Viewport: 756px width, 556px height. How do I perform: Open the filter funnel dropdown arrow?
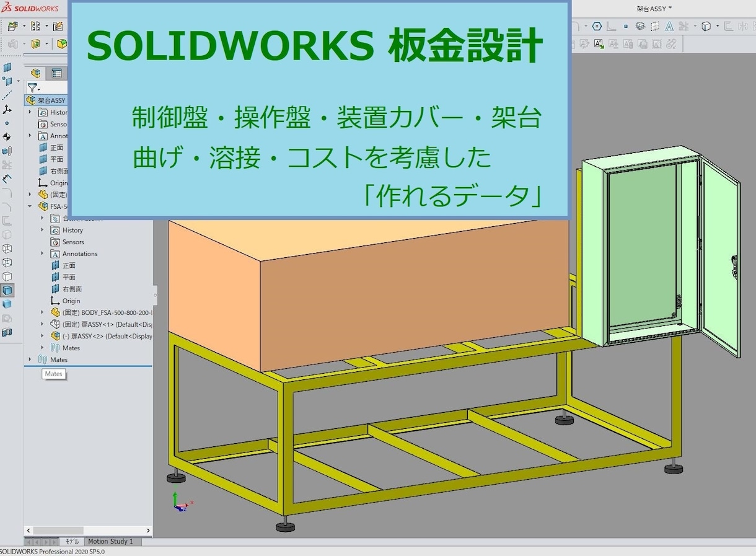(38, 89)
